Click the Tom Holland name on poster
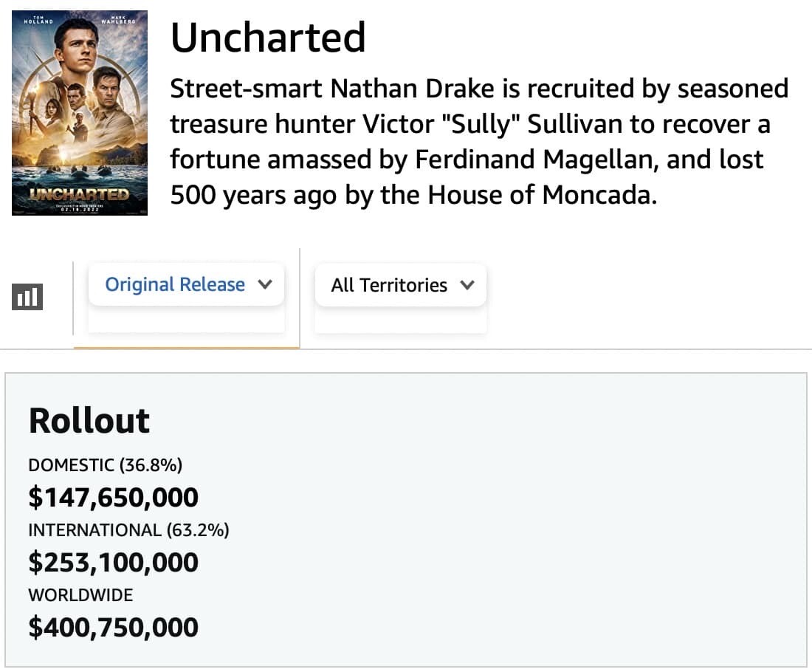Image resolution: width=812 pixels, height=672 pixels. 38,20
